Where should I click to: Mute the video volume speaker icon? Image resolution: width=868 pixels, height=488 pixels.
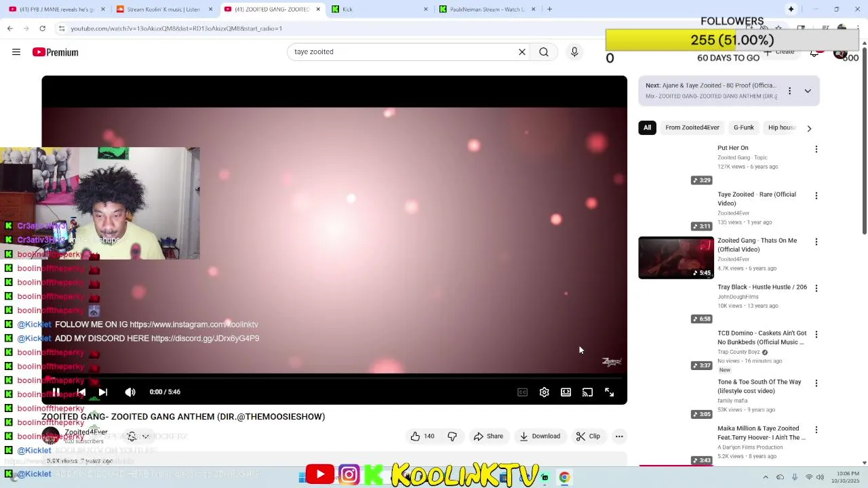130,392
